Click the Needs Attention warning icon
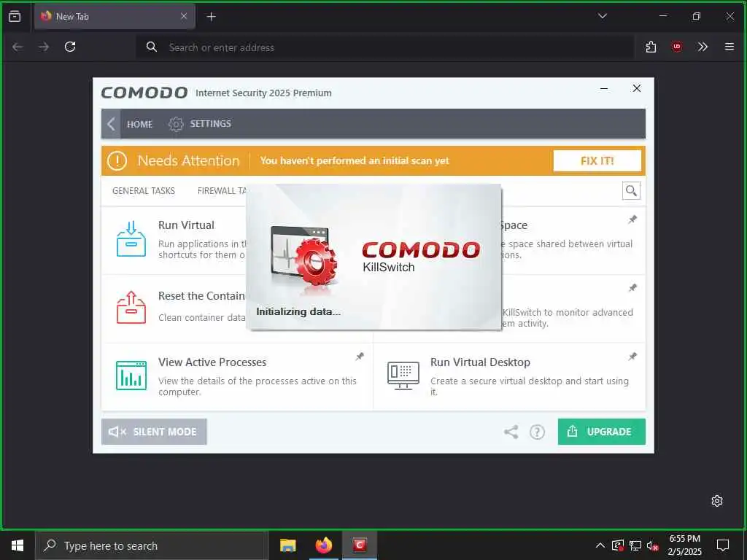The image size is (747, 560). 117,161
